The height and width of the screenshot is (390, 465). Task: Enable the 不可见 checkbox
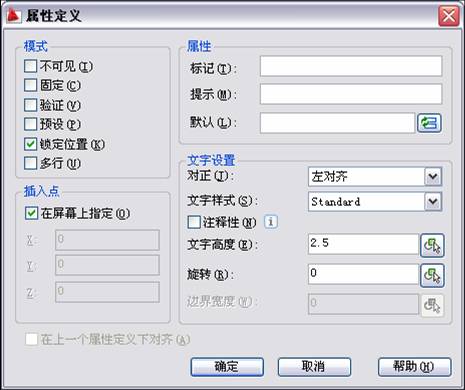[x=30, y=66]
